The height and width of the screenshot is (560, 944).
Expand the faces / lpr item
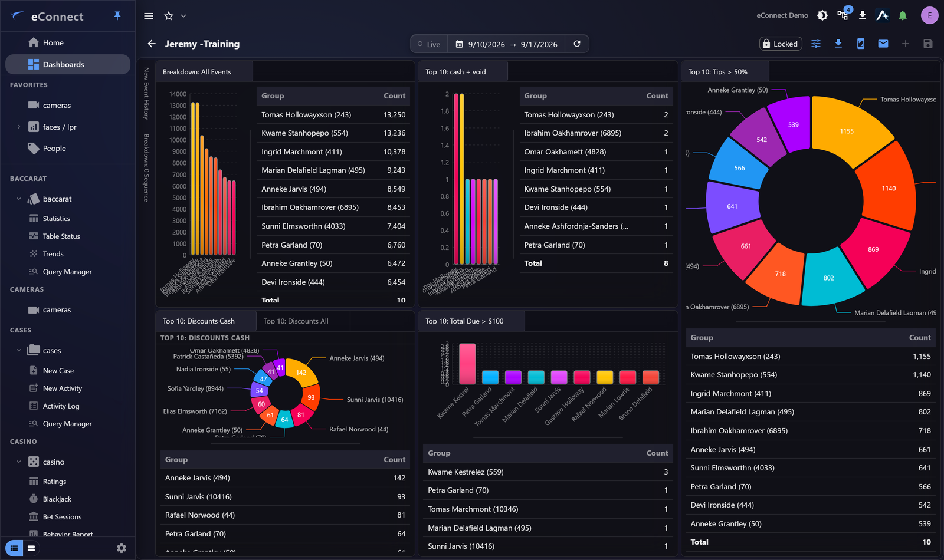coord(19,127)
